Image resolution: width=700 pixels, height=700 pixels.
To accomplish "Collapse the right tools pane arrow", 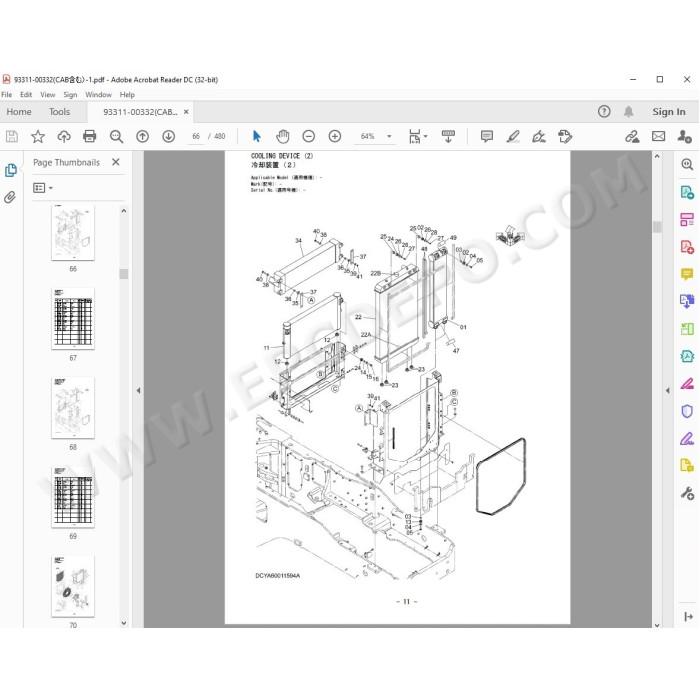I will 667,390.
